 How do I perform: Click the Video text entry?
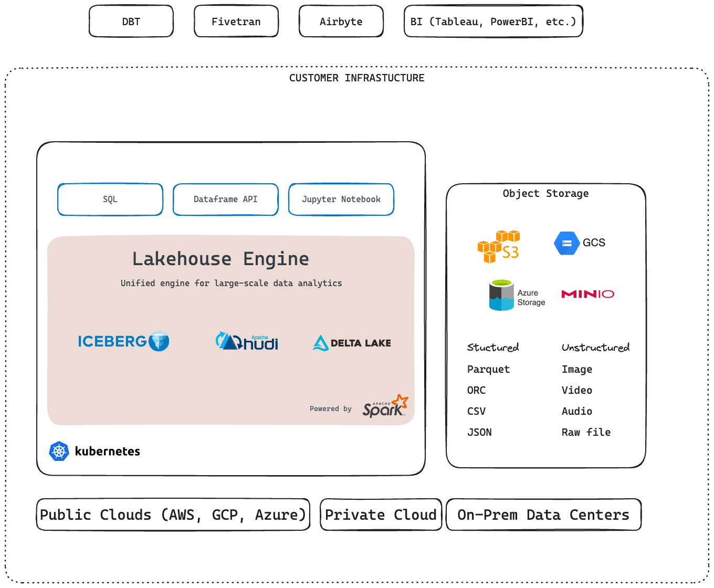(x=577, y=391)
